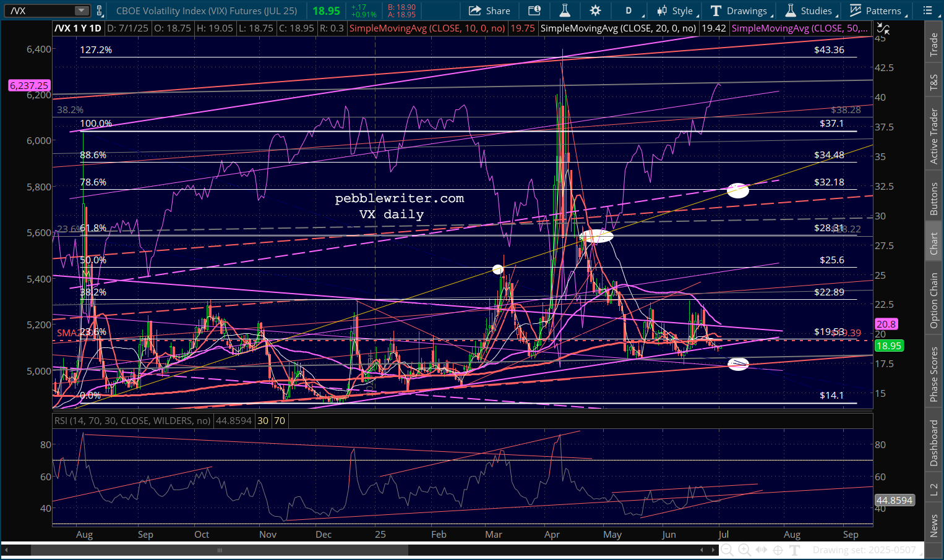944x560 pixels.
Task: Click the zoom out magnifier icon
Action: point(727,549)
